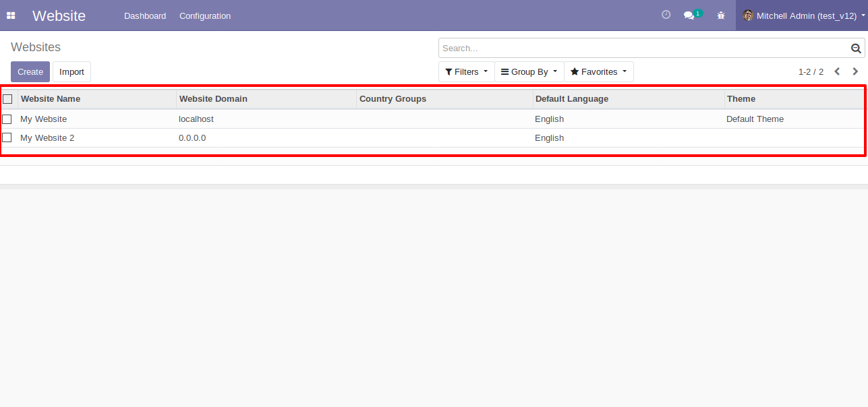868x407 pixels.
Task: Open the Group By dropdown
Action: coord(529,72)
